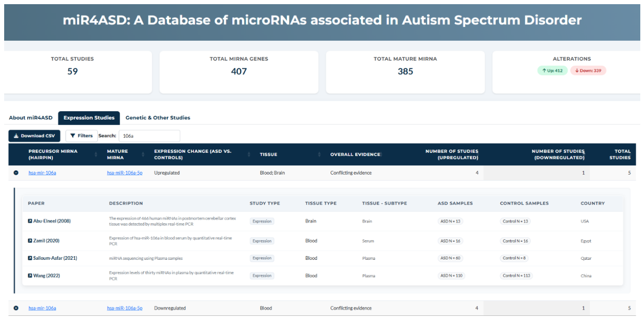
Task: Sort by Total Studies column header
Action: 612,154
